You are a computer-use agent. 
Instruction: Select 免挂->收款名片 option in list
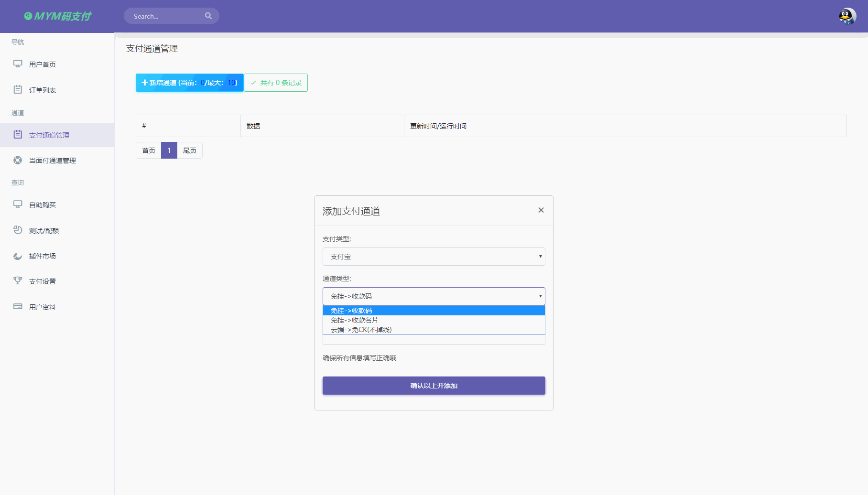(x=355, y=320)
